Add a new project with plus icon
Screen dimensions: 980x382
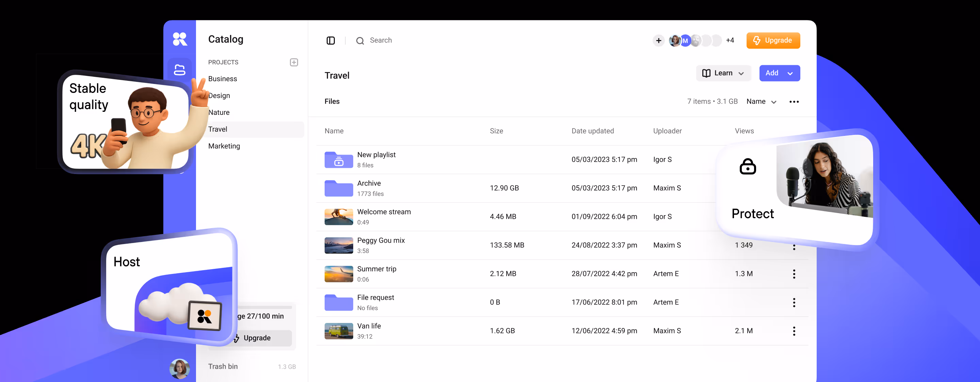click(x=294, y=62)
